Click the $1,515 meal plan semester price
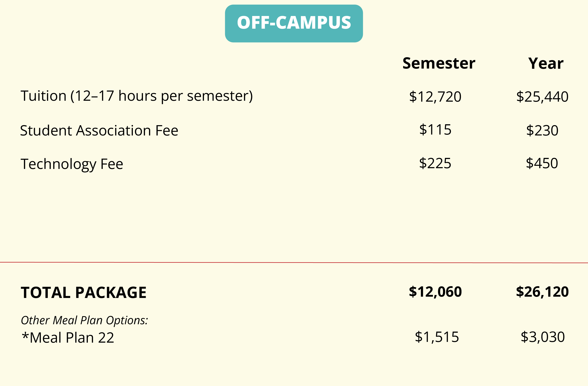588x386 pixels. 437,337
